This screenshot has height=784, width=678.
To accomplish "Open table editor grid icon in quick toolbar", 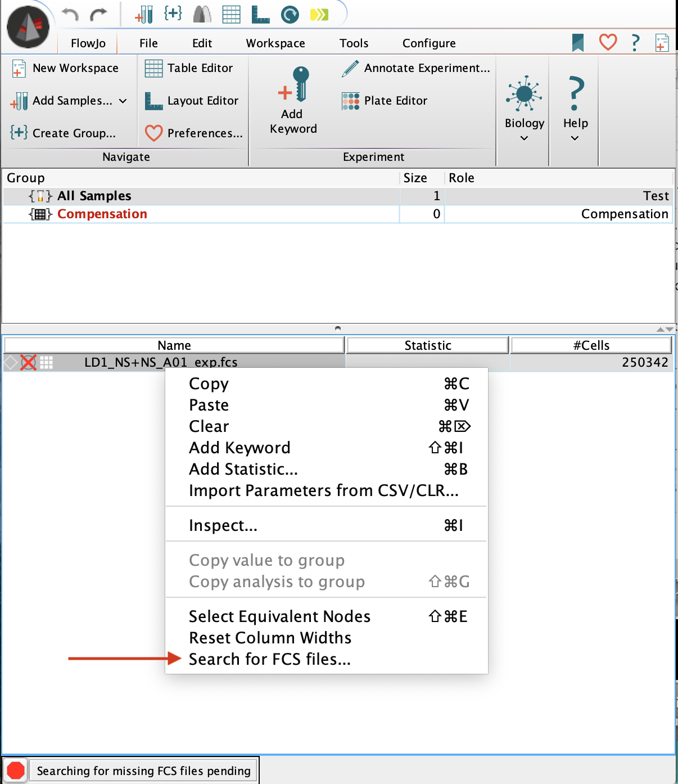I will [231, 14].
